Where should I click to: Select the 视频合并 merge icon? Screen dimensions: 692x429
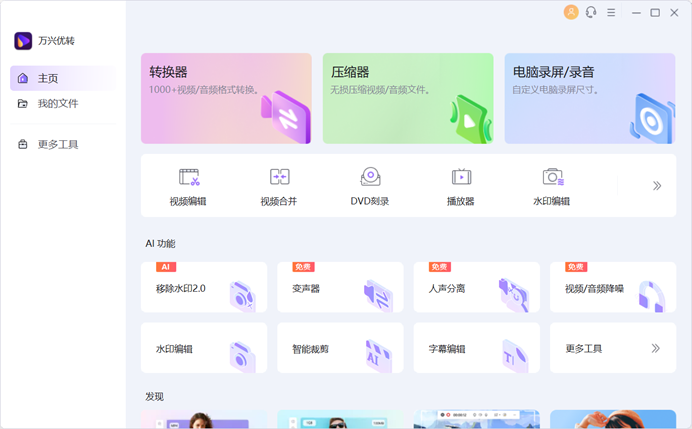click(x=279, y=177)
